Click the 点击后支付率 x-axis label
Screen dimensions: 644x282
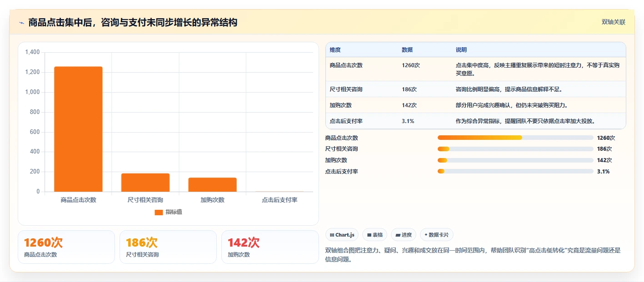click(280, 200)
